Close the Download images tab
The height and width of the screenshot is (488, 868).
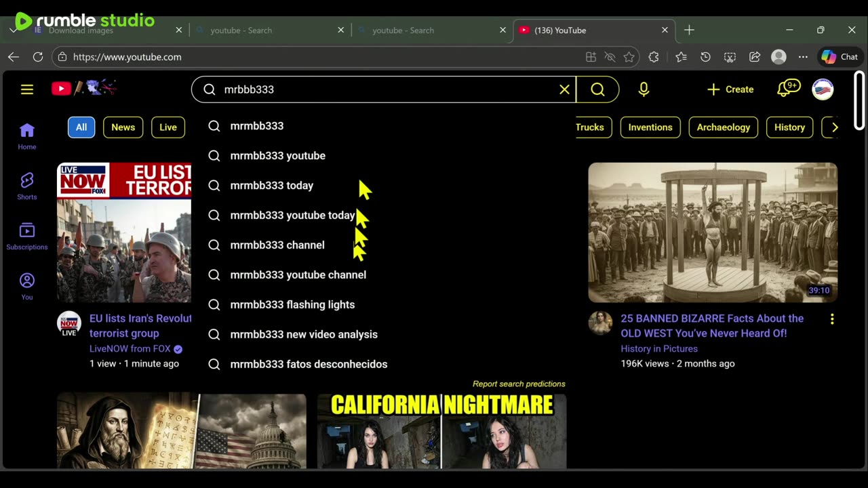coord(179,30)
